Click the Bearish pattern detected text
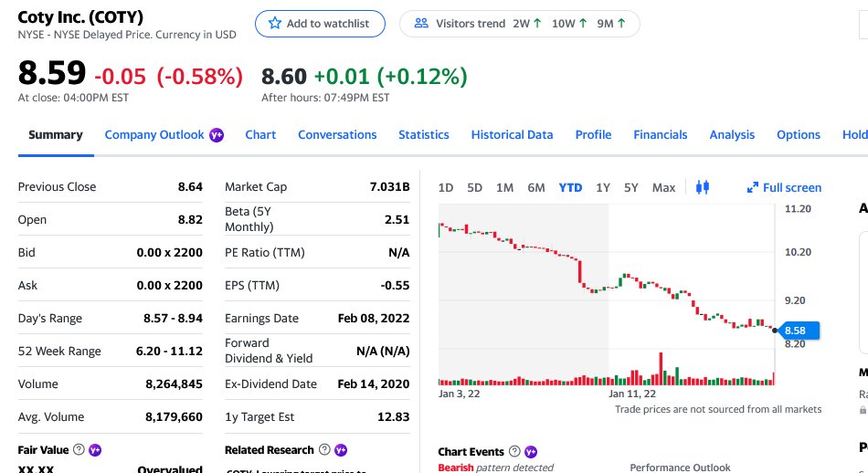Viewport: 868px width, 473px height. (495, 468)
